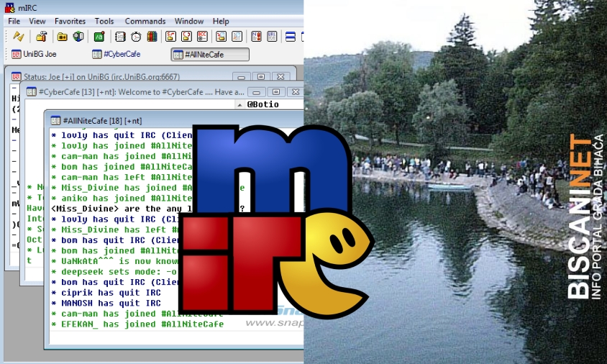
Task: Open the Help menu
Action: [221, 22]
